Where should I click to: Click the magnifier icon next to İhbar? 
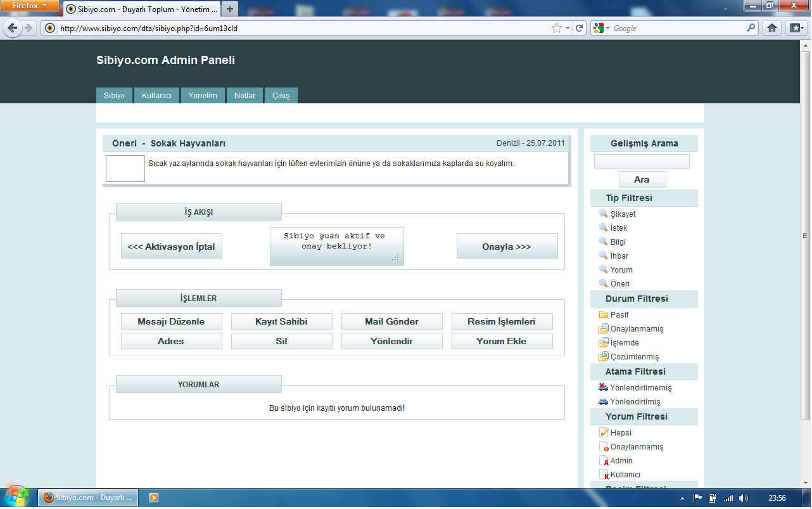(x=603, y=256)
